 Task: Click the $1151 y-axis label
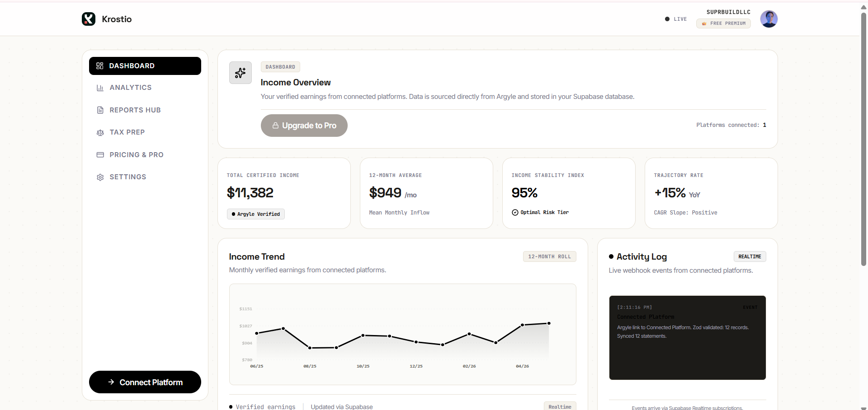point(245,309)
